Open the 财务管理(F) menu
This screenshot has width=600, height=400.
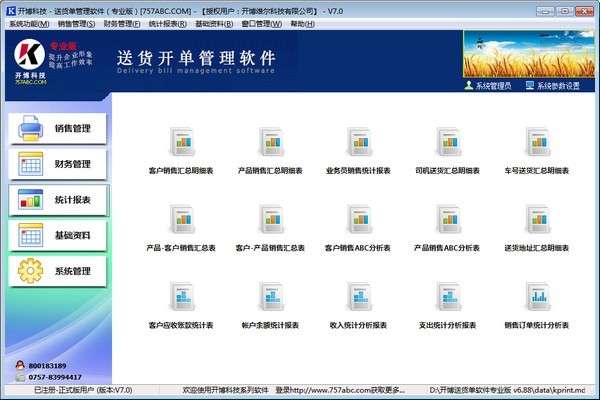(x=122, y=24)
